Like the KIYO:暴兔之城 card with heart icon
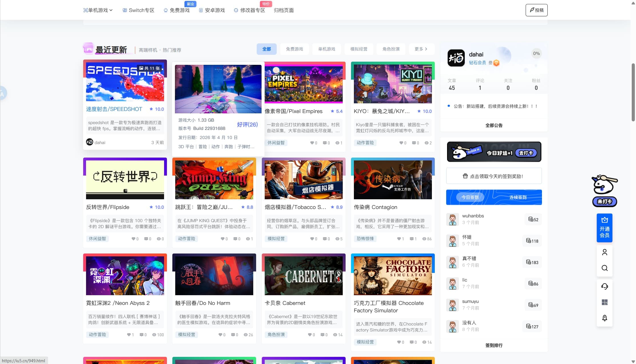636x364 pixels. (401, 143)
